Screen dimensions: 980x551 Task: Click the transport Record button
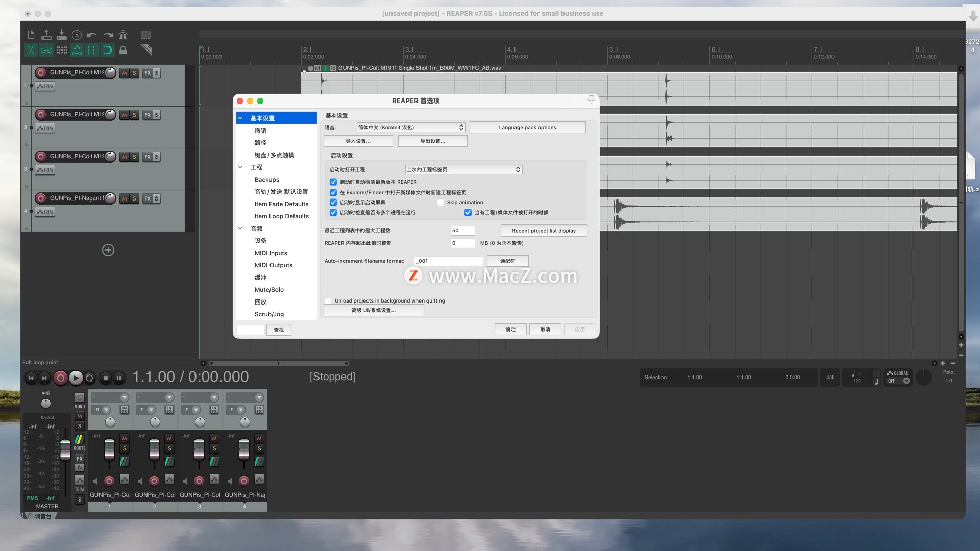(x=60, y=378)
